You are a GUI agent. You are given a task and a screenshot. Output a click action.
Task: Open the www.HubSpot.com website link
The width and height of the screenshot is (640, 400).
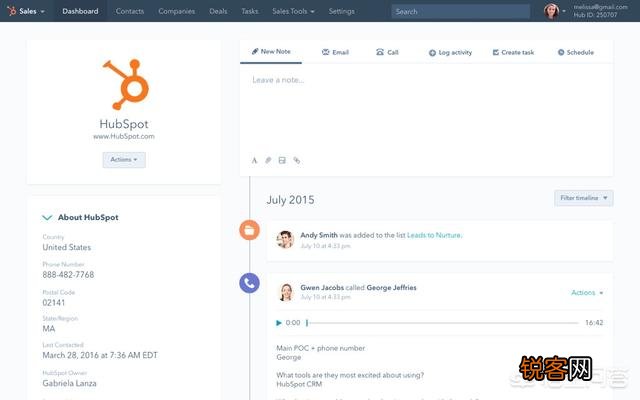click(124, 136)
